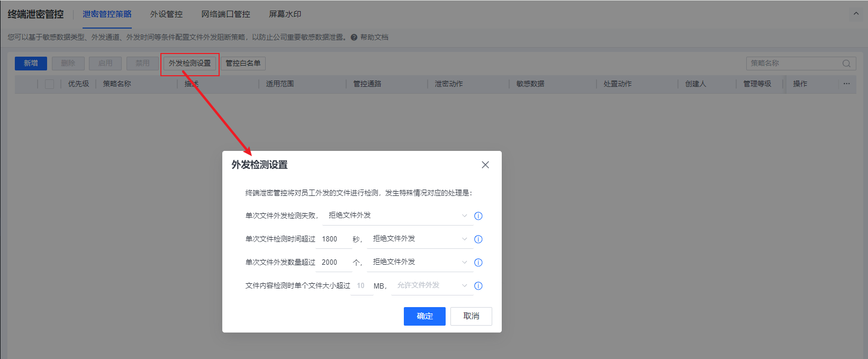Click the 1800 seconds input field
The height and width of the screenshot is (359, 868).
click(x=333, y=239)
